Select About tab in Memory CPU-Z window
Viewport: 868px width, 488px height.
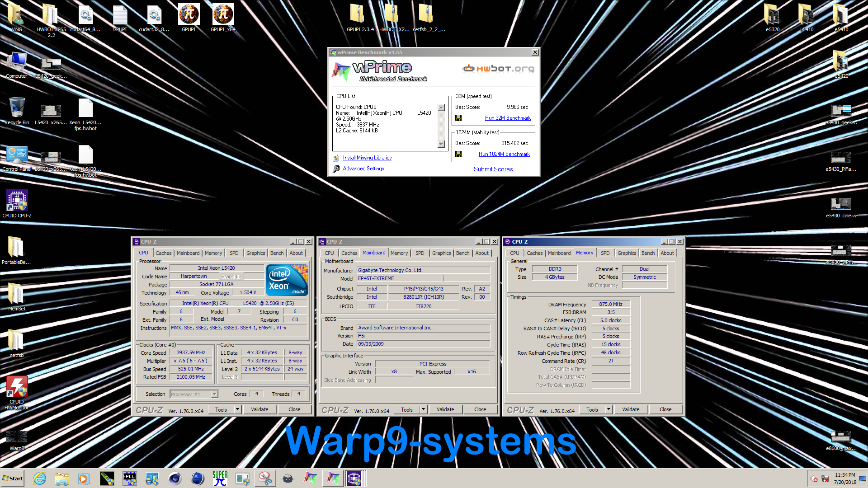(667, 253)
